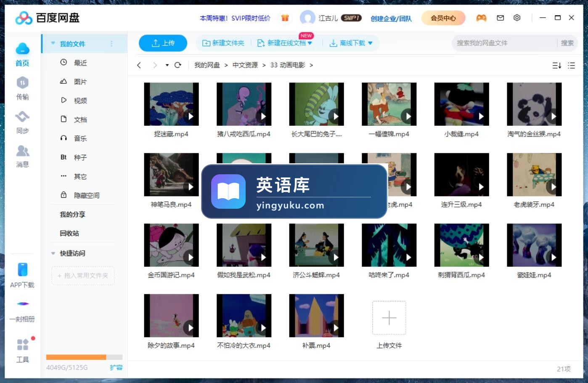Click 新建文件夹 button
Image resolution: width=588 pixels, height=383 pixels.
pos(223,43)
